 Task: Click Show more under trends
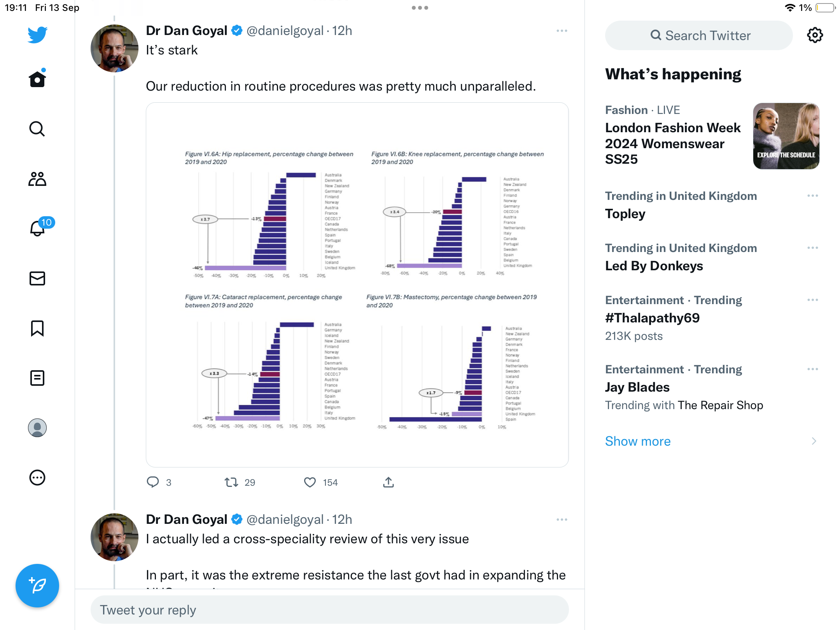tap(638, 441)
